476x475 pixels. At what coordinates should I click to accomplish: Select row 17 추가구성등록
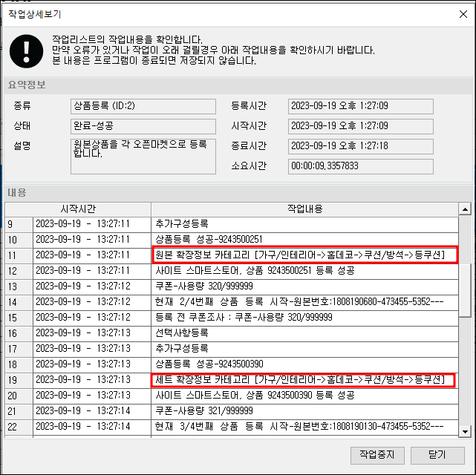(232, 349)
